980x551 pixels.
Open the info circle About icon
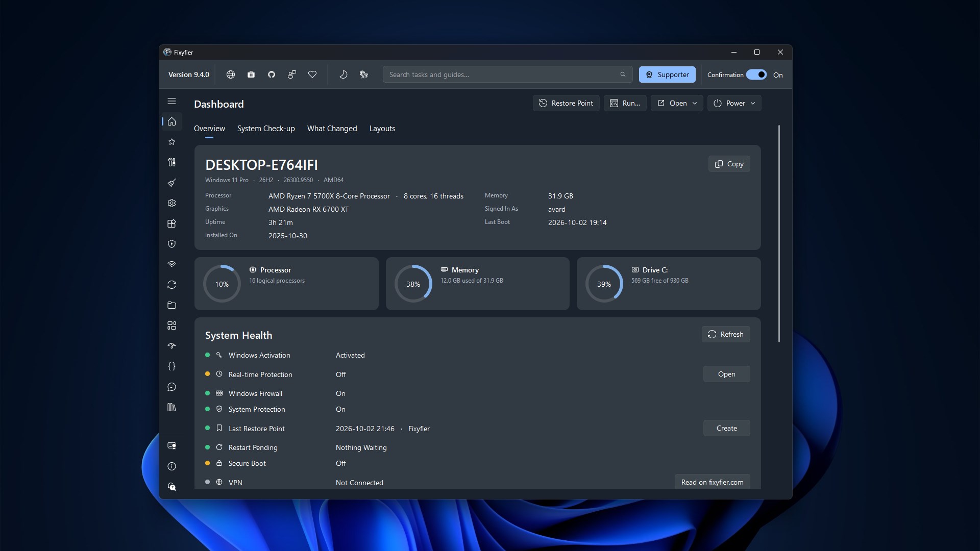(x=172, y=466)
